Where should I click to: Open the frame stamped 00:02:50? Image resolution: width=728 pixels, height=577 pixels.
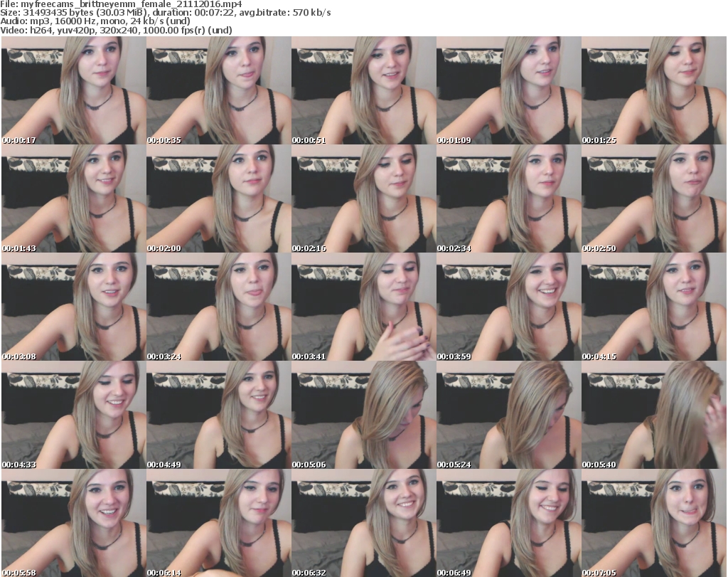654,198
